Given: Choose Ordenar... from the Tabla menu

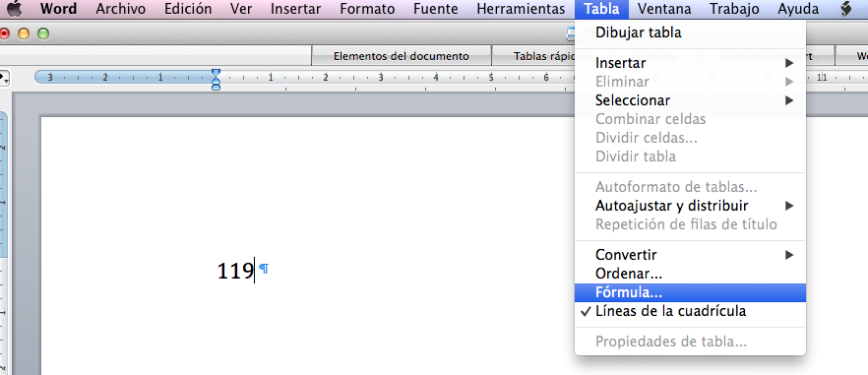Looking at the screenshot, I should pos(690,274).
